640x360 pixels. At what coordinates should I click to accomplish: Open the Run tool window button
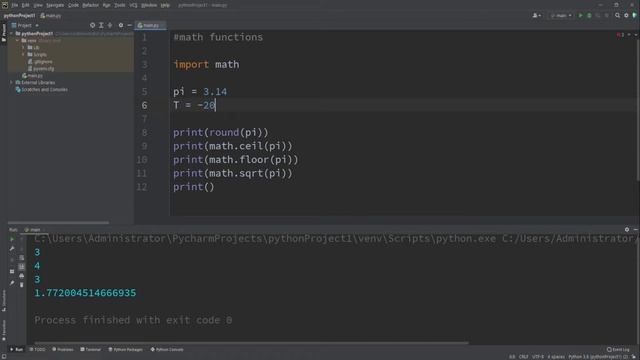[16, 349]
